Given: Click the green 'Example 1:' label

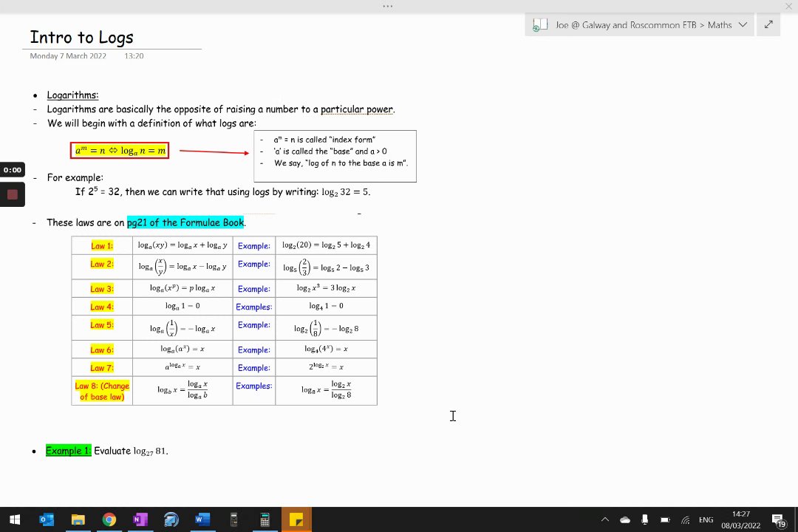Looking at the screenshot, I should tap(68, 451).
